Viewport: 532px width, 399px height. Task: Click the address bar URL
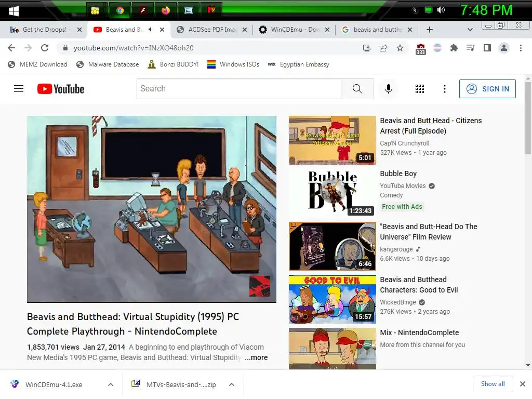coord(134,48)
